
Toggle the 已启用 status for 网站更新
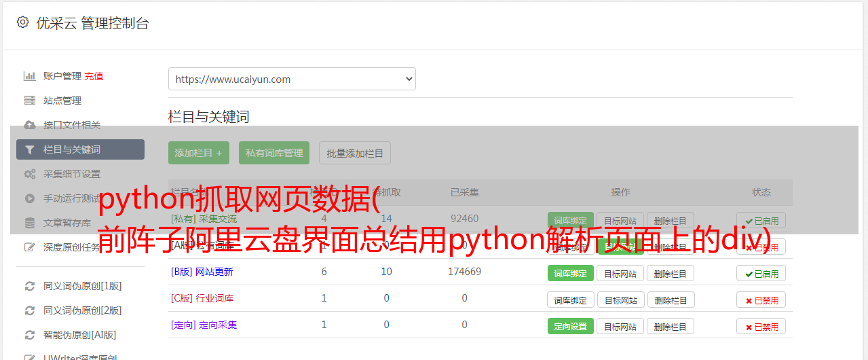(x=761, y=273)
